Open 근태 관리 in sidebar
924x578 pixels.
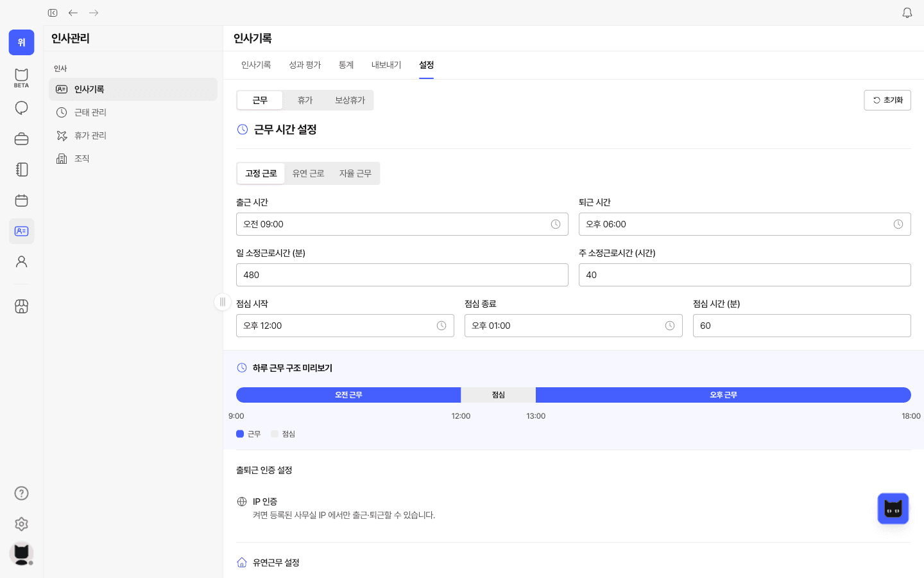[133, 112]
